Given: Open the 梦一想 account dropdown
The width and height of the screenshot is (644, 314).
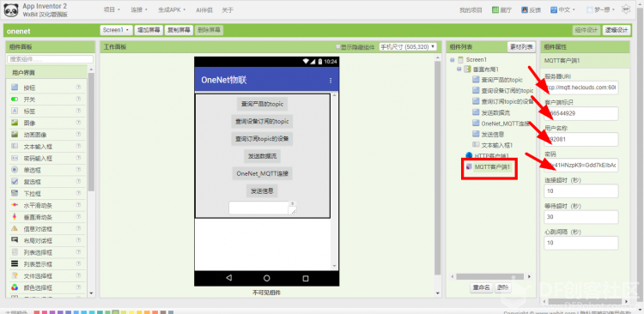Looking at the screenshot, I should coord(600,9).
